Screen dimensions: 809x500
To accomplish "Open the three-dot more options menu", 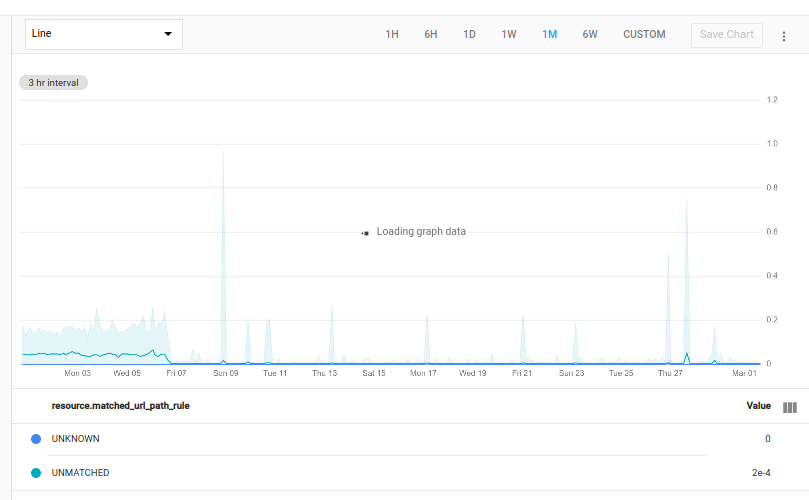I will 784,35.
